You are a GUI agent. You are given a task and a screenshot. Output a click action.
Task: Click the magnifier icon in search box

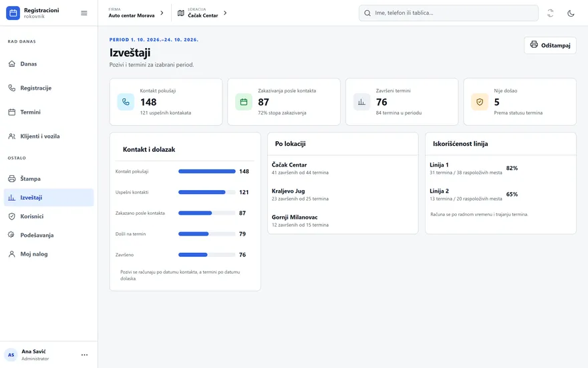[x=367, y=13]
